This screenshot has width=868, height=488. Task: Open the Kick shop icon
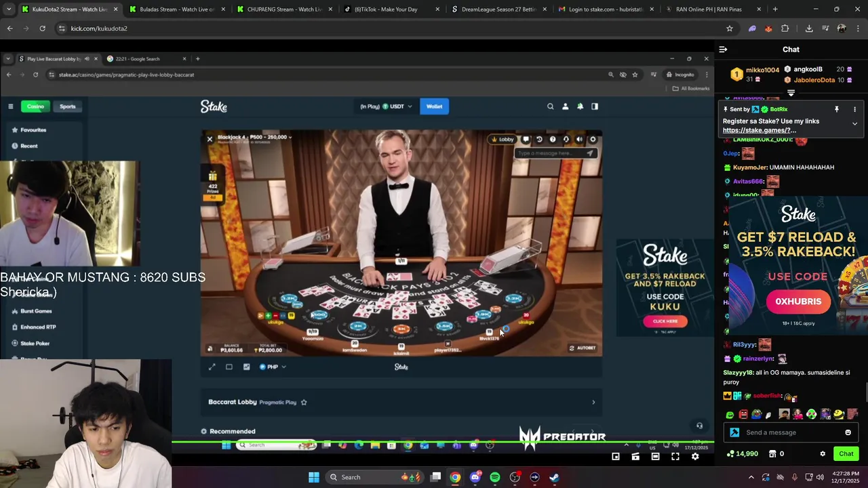772,454
